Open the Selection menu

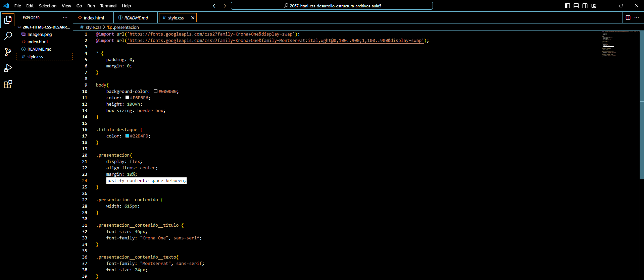point(48,6)
